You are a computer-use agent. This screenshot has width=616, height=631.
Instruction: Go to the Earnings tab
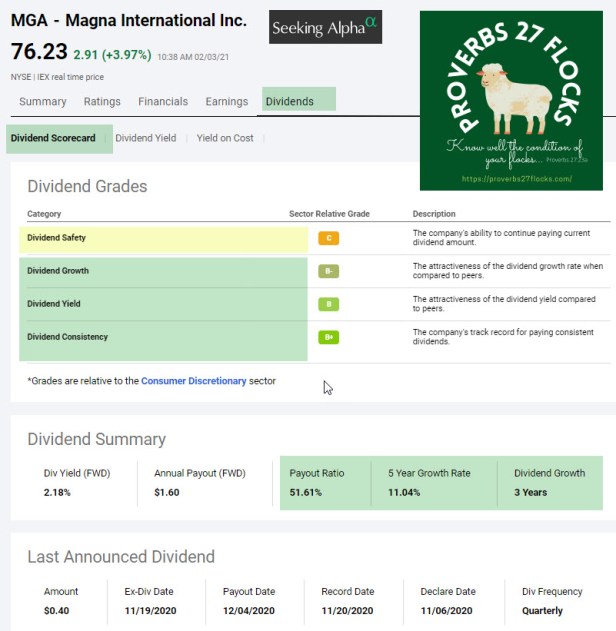(x=226, y=101)
